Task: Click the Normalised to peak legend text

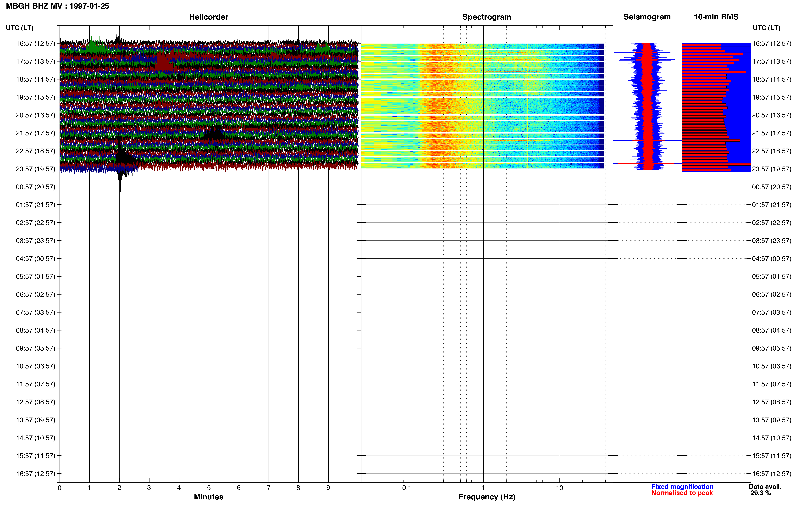Action: (682, 493)
